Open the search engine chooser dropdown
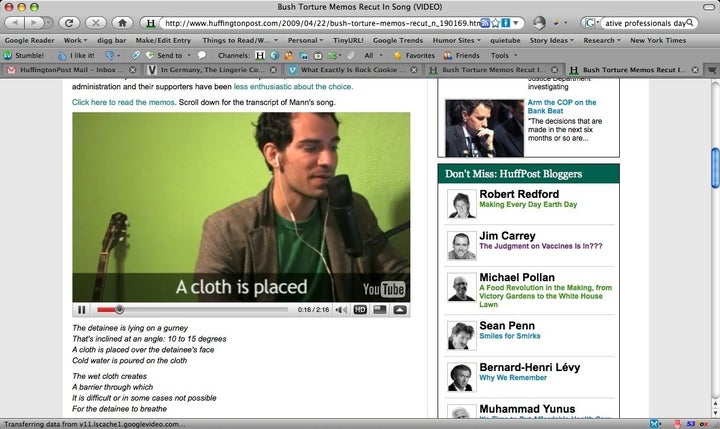Image resolution: width=720 pixels, height=429 pixels. click(x=591, y=23)
